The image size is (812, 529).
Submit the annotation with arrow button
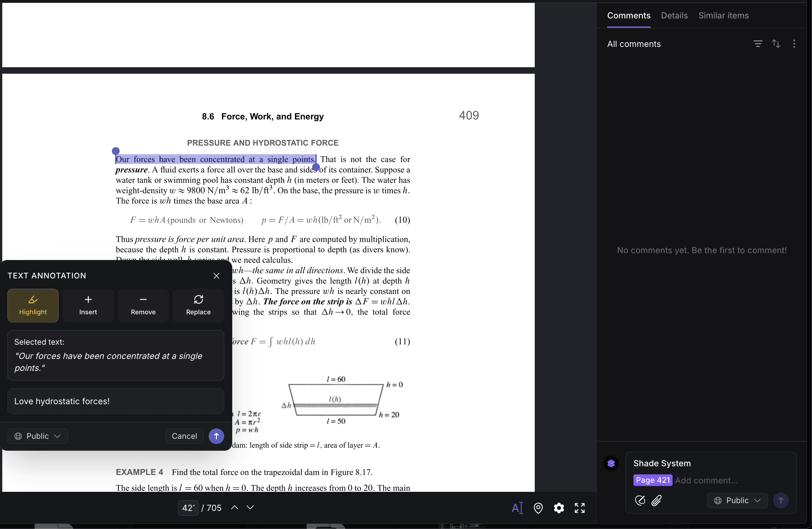216,436
